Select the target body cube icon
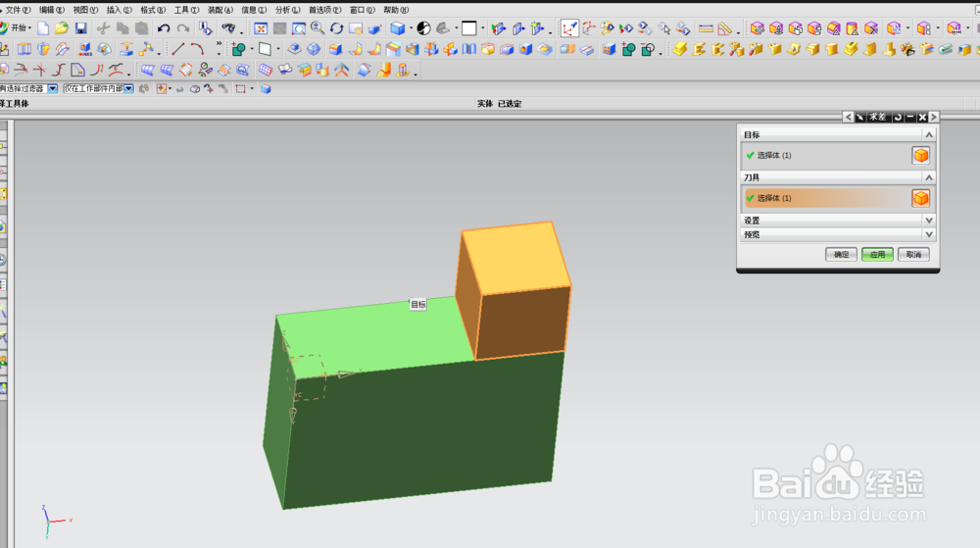Image resolution: width=980 pixels, height=548 pixels. click(x=920, y=156)
